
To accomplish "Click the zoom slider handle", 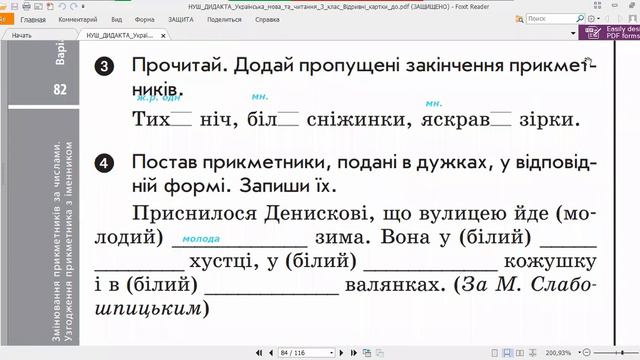I will point(622,352).
